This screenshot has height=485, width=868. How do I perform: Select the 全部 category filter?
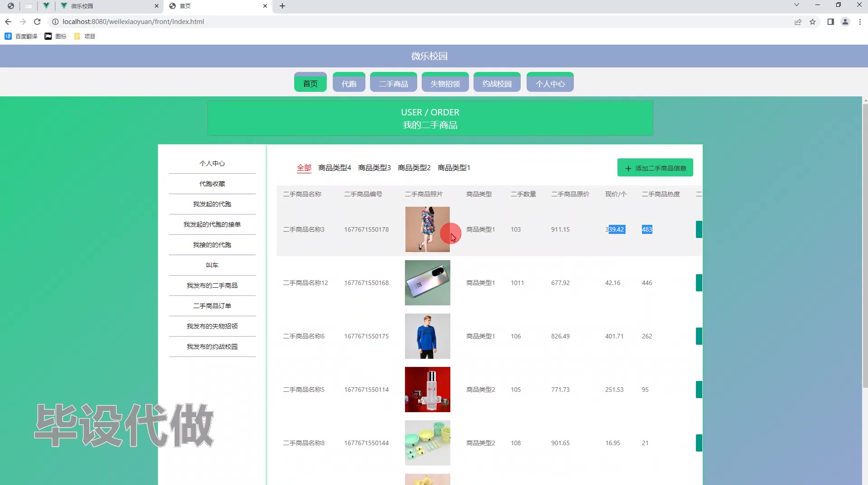pyautogui.click(x=304, y=168)
